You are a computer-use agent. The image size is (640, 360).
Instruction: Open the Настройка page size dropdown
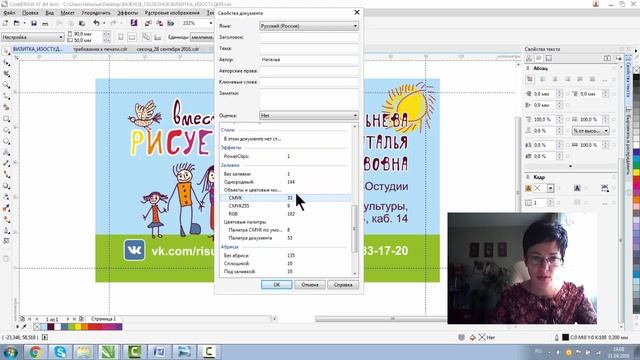coord(32,37)
